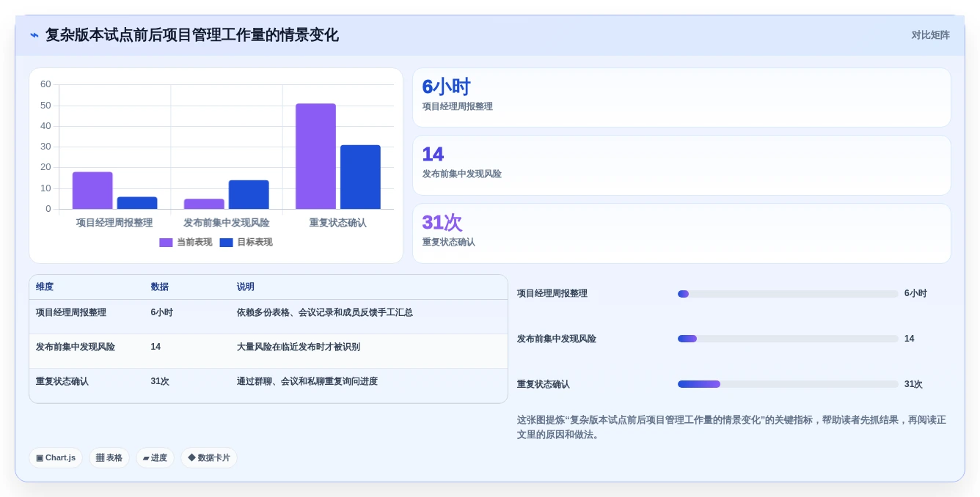Click the blue bar for 发布前集中发现风险
Viewport: 980px width, 497px height.
click(x=249, y=195)
